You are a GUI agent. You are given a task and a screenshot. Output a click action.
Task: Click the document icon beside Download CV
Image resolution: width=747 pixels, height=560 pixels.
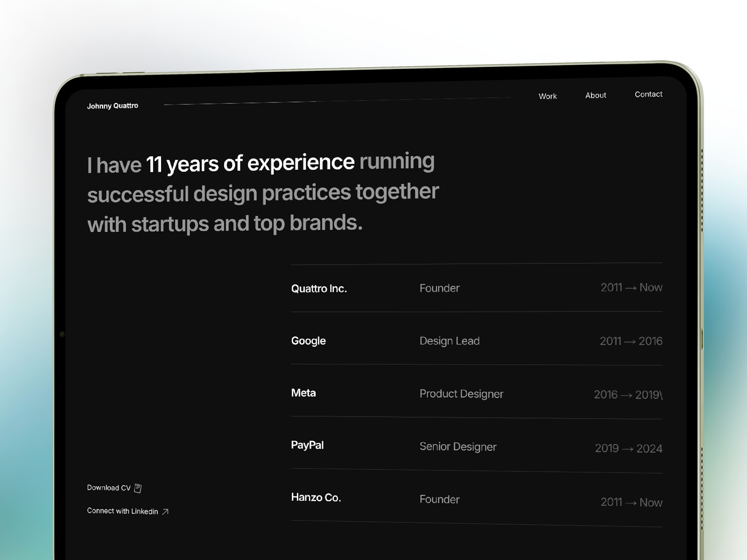138,488
